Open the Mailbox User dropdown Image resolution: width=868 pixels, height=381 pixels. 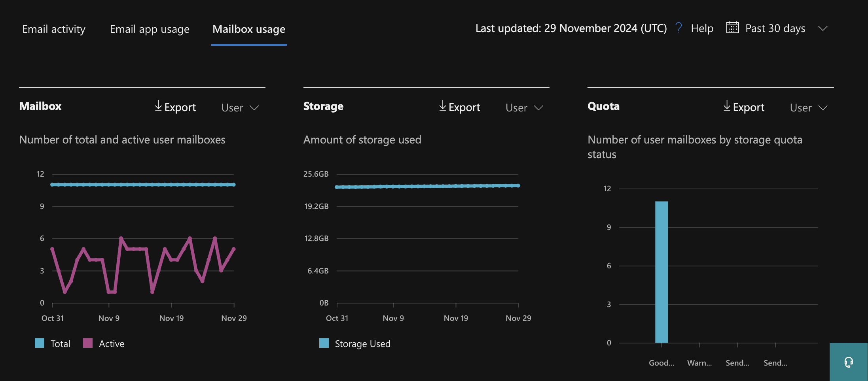click(240, 108)
